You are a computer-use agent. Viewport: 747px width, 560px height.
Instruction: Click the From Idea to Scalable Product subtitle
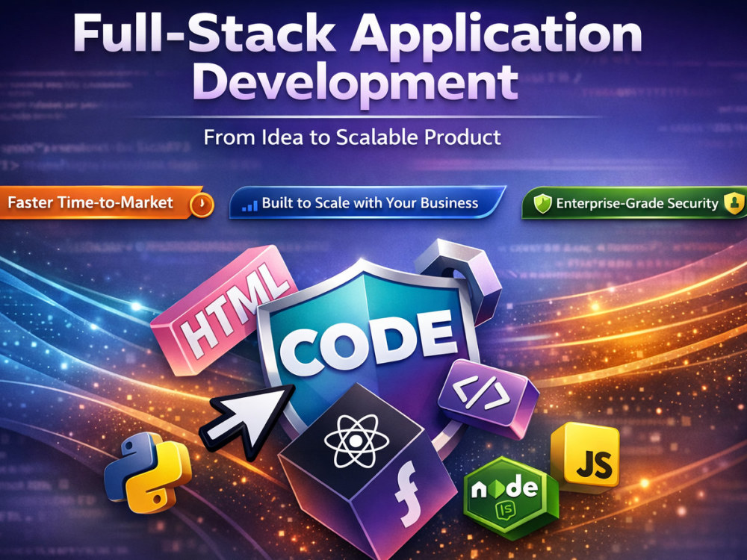(x=352, y=137)
